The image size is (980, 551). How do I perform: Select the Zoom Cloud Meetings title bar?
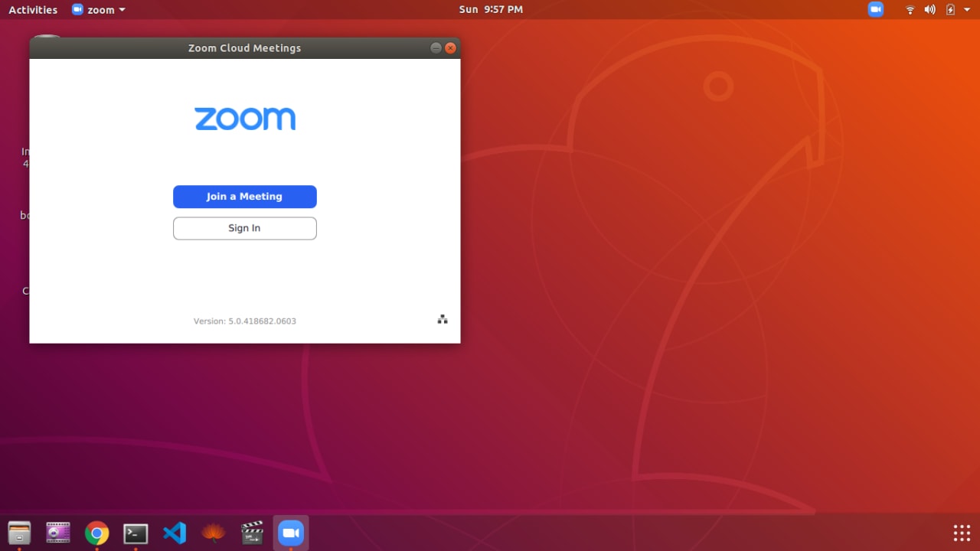[244, 47]
